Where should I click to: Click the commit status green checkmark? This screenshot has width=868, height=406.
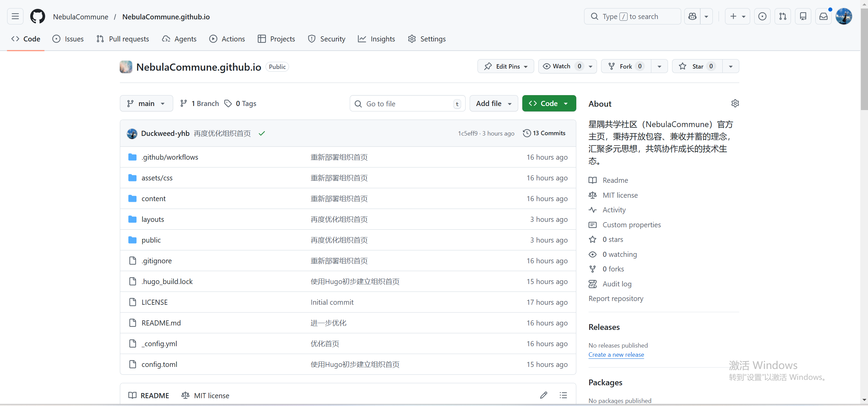pyautogui.click(x=261, y=134)
